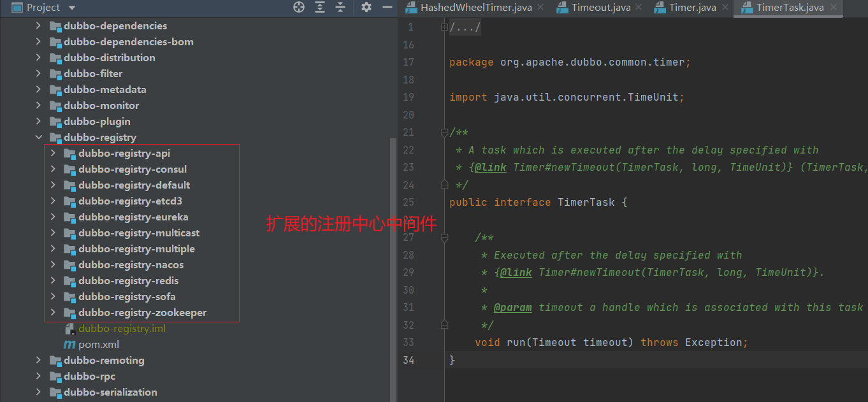Click the Project panel title icon
The width and height of the screenshot is (868, 402).
coord(17,8)
